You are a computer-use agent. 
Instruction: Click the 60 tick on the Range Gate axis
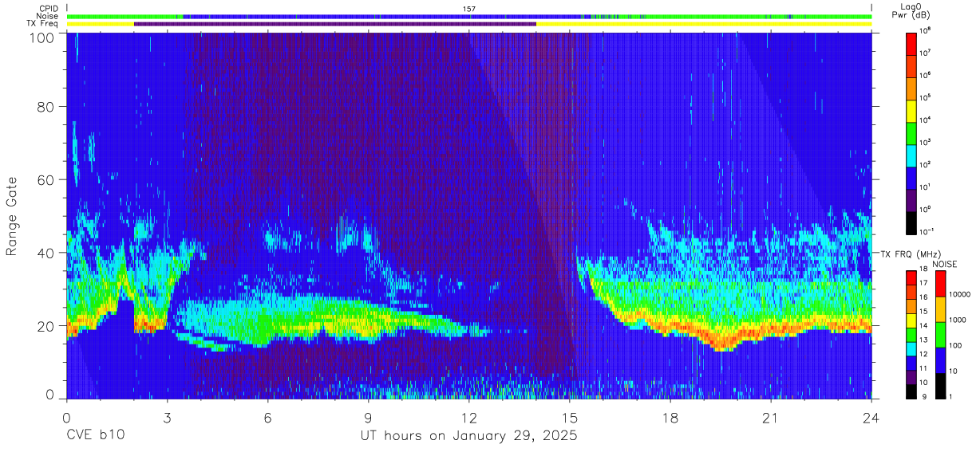point(45,180)
